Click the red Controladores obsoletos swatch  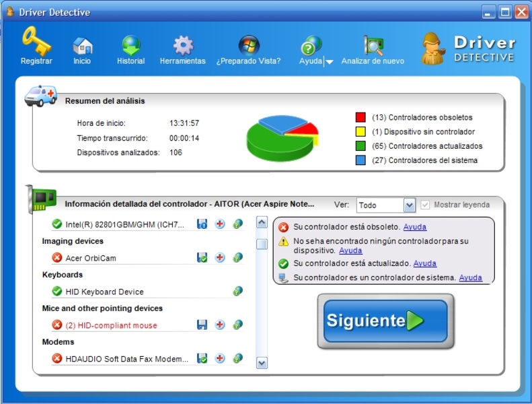[360, 117]
